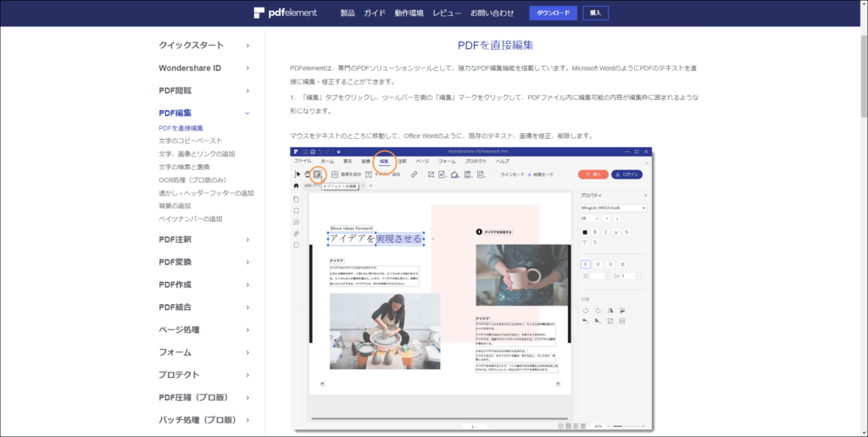Open the ファイル menu in PDFelement
Viewport: 868px width, 437px height.
(x=303, y=161)
